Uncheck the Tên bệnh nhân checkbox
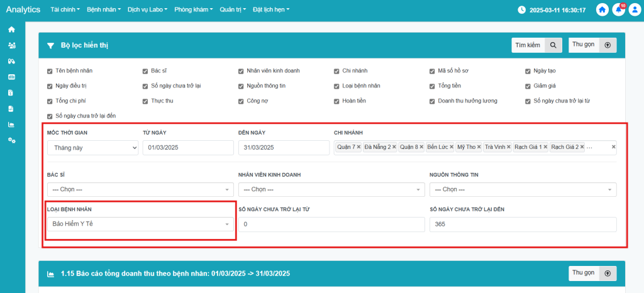The width and height of the screenshot is (644, 293). tap(50, 71)
